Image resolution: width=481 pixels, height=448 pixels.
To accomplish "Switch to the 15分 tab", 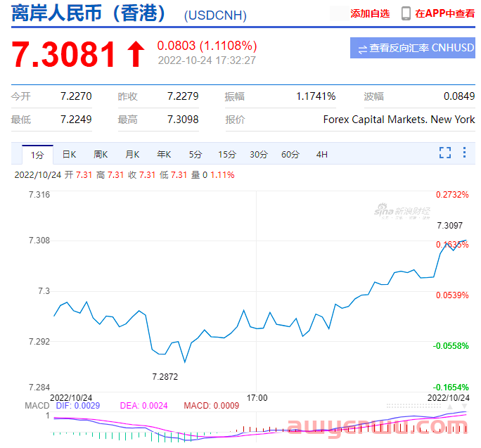I will click(227, 154).
